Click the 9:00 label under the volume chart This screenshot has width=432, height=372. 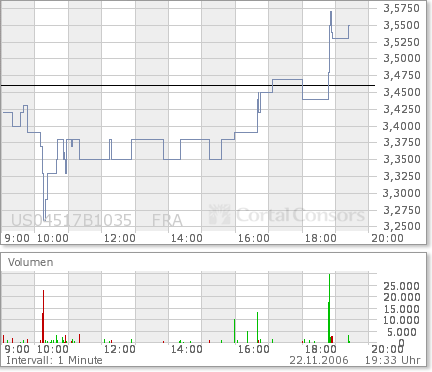[17, 349]
